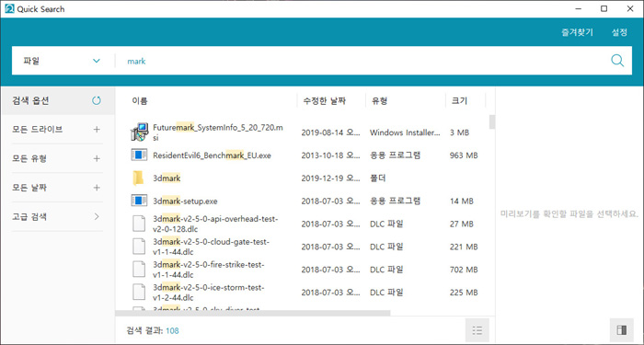This screenshot has width=644, height=345.
Task: Select 3dmark-v2-5-0-fire-strike-test file name
Action: [208, 270]
